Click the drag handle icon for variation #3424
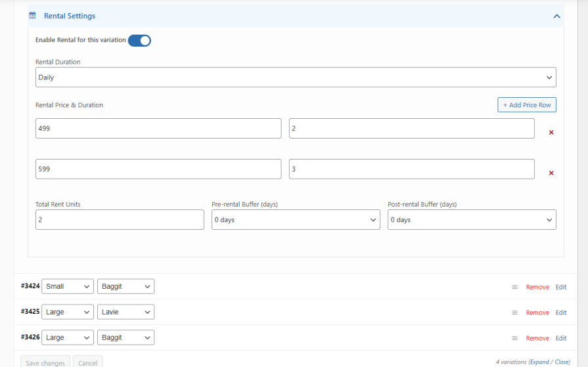This screenshot has width=588, height=367. tap(514, 287)
